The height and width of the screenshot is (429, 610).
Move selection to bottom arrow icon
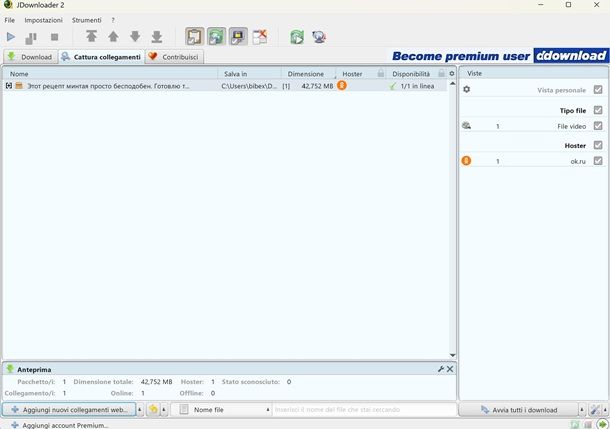point(156,37)
